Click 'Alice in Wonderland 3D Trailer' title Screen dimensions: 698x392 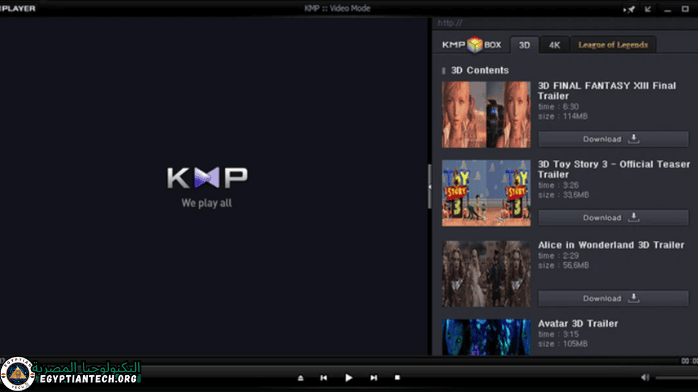(x=611, y=245)
